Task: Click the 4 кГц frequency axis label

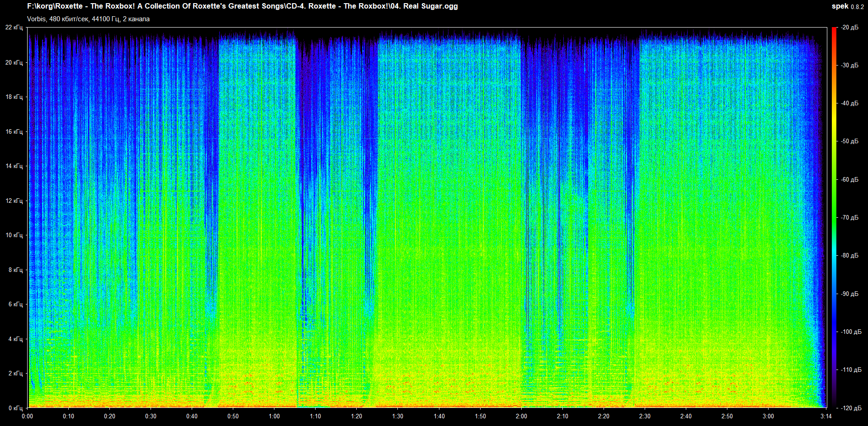Action: click(x=15, y=339)
